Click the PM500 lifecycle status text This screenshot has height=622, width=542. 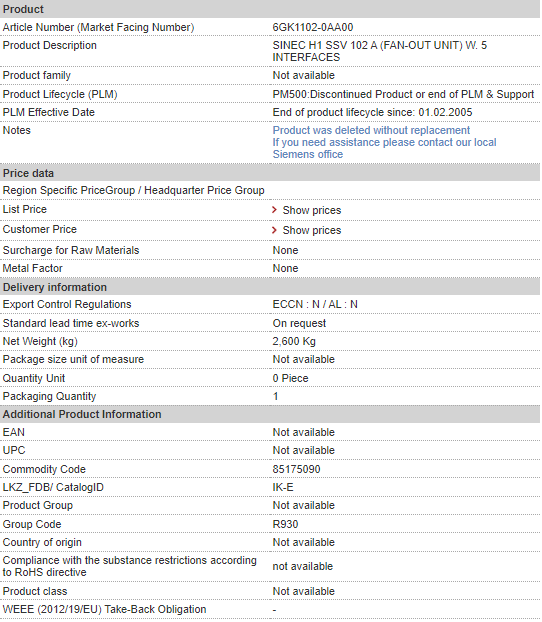[403, 94]
